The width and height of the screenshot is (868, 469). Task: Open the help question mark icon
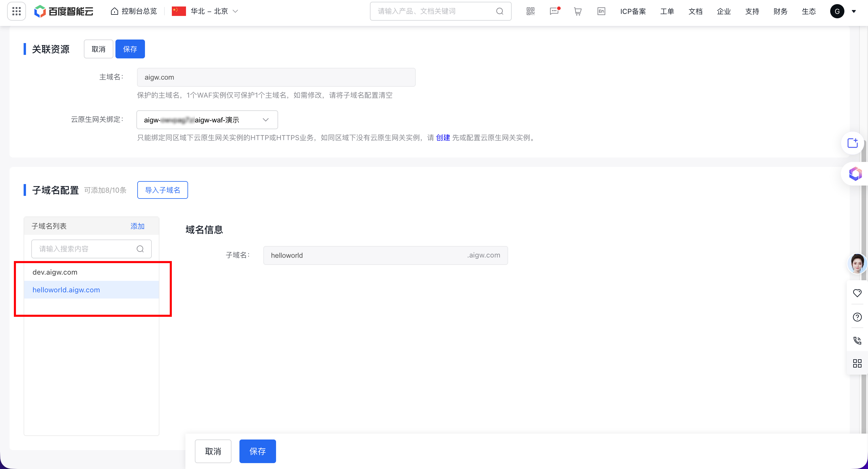(x=857, y=317)
